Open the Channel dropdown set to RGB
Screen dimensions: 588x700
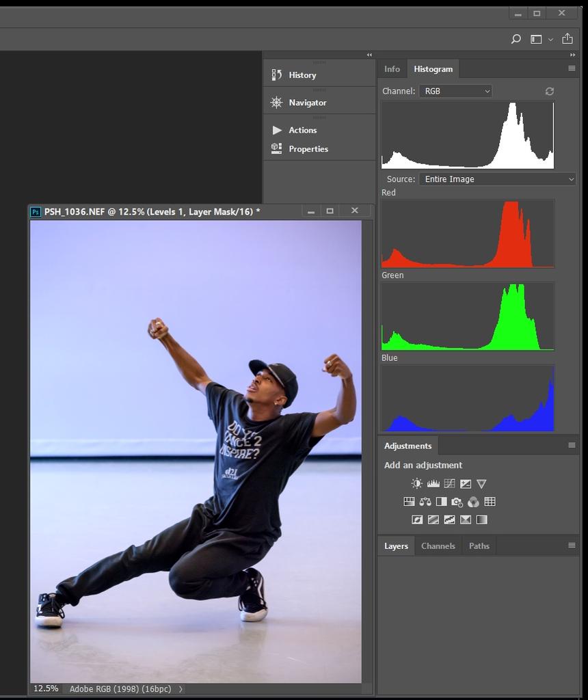pos(455,91)
